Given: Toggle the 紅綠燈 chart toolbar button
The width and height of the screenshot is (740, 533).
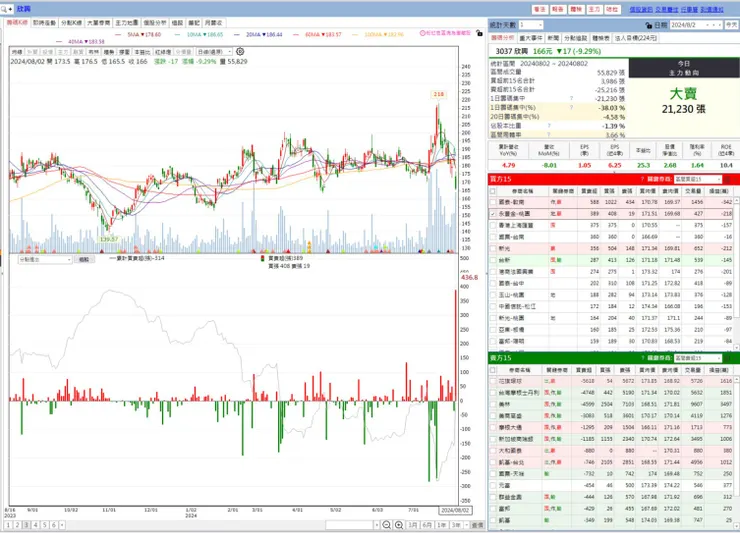Looking at the screenshot, I should pos(163,52).
